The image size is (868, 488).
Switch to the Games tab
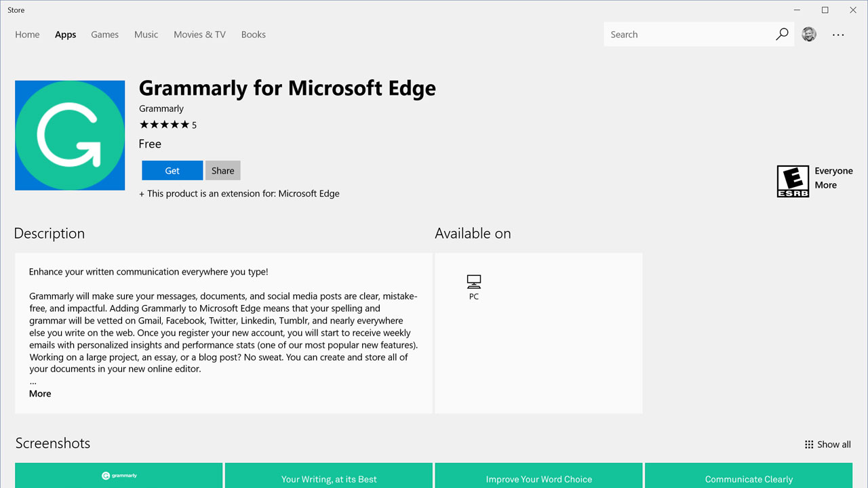[104, 35]
